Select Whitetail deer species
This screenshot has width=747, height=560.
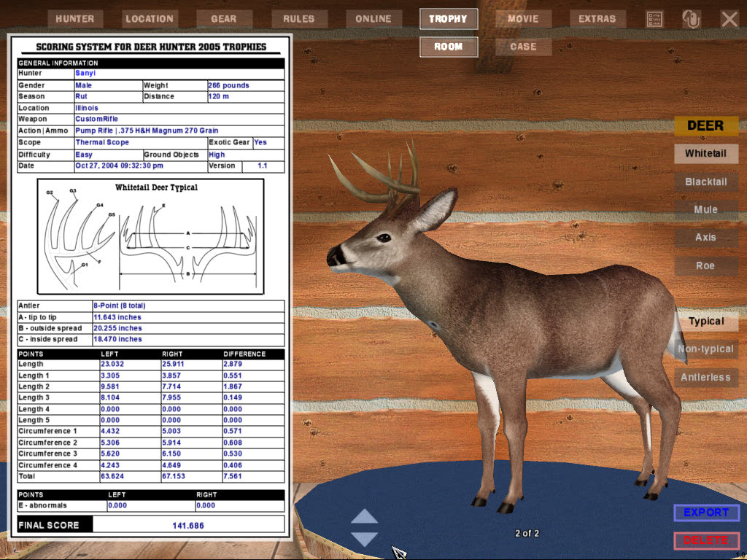pos(705,153)
